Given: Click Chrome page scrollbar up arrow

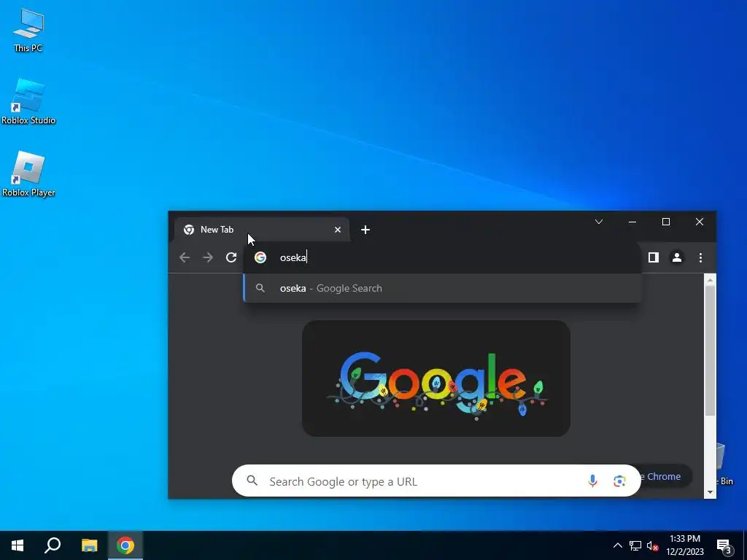Looking at the screenshot, I should click(710, 281).
